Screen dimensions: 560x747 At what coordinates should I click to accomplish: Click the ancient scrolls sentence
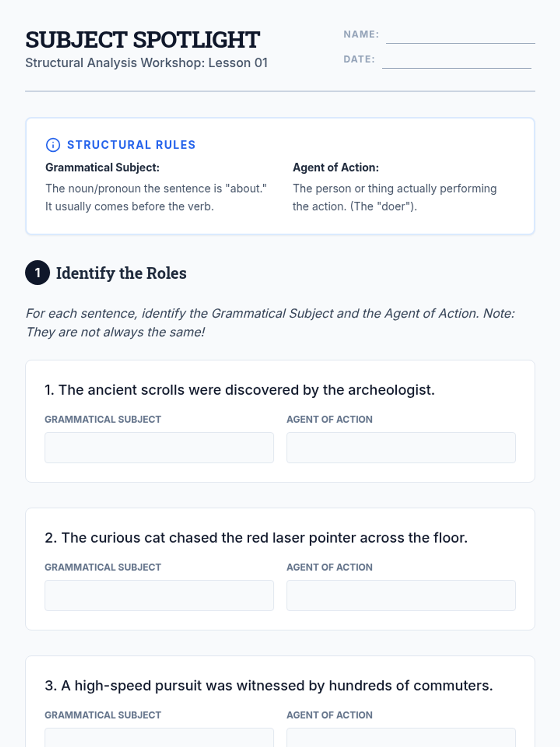(239, 390)
